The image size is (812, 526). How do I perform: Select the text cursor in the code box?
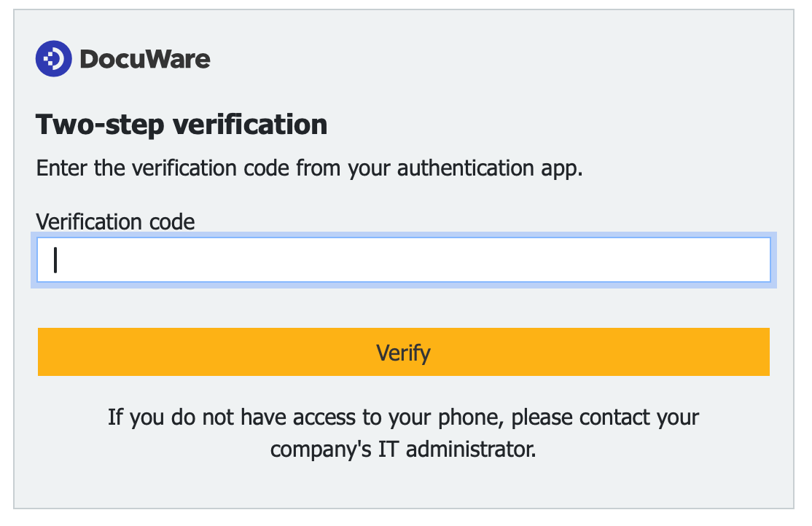coord(56,259)
